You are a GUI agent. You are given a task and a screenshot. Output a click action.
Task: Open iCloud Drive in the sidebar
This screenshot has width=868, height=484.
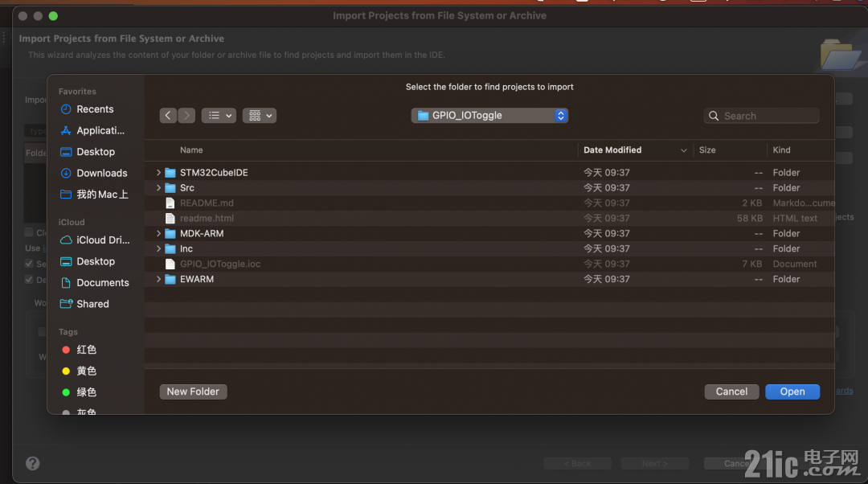click(103, 240)
